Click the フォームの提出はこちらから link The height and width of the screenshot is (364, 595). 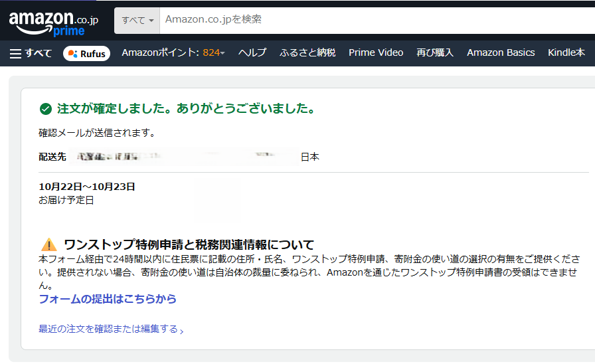coord(108,299)
